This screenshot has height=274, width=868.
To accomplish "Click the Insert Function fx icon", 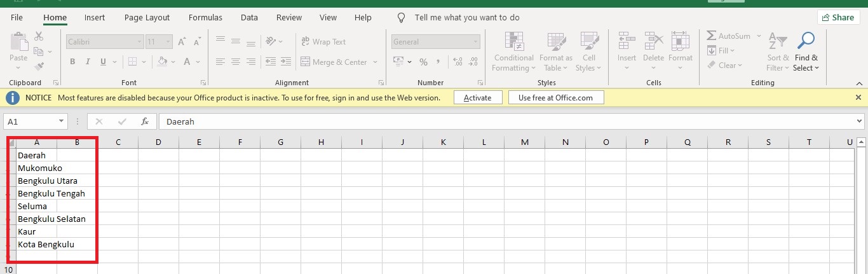I will click(x=145, y=121).
